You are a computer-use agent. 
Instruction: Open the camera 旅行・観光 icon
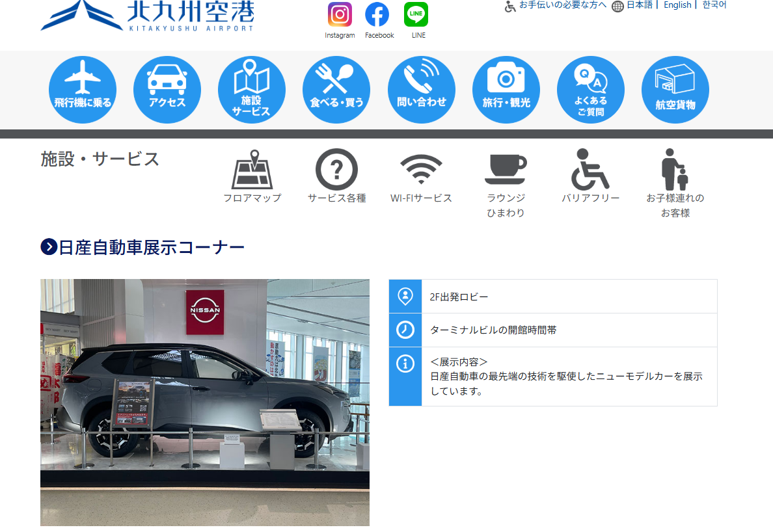pyautogui.click(x=506, y=90)
